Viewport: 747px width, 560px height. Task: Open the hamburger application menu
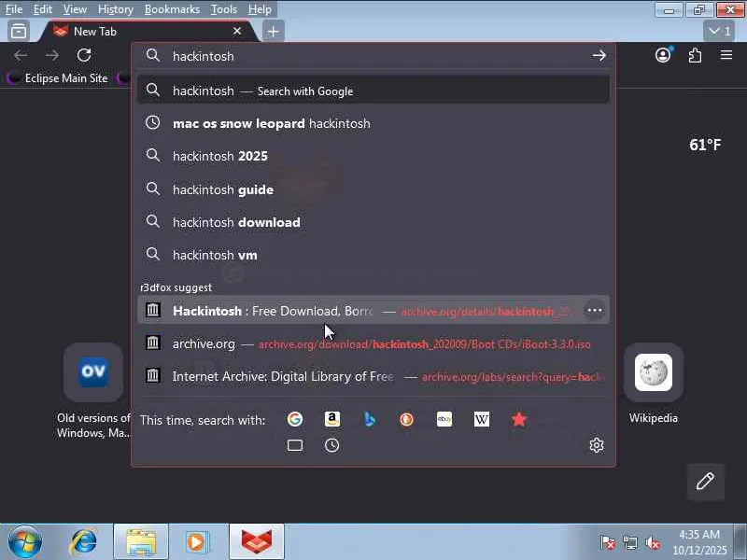point(726,55)
